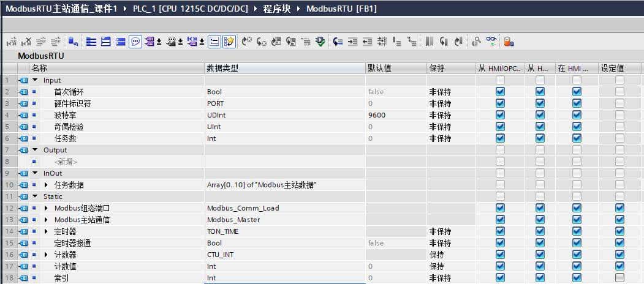This screenshot has height=284, width=644.
Task: Expand the 计数器 row
Action: pos(45,255)
